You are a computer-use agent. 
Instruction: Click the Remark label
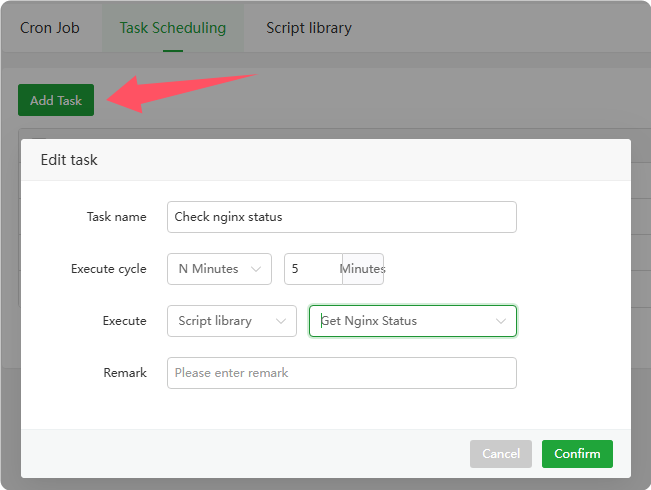tap(125, 373)
